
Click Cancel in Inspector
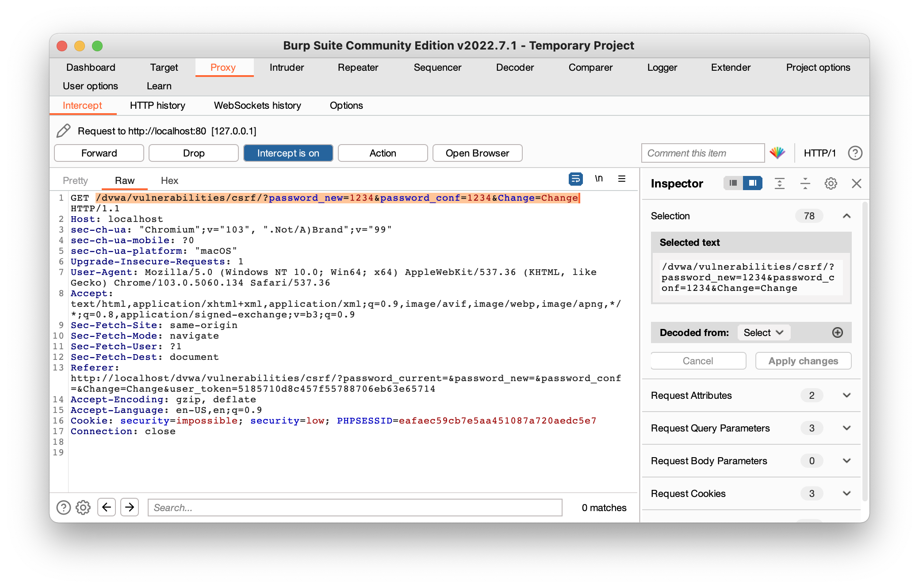click(x=698, y=361)
